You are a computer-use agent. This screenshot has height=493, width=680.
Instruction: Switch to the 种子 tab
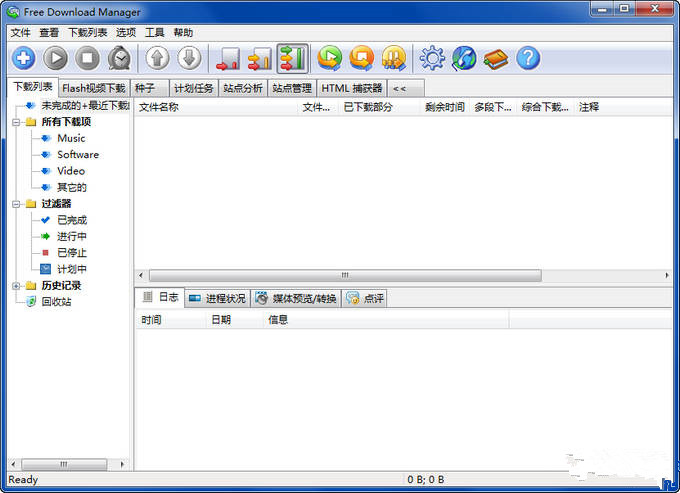(150, 88)
